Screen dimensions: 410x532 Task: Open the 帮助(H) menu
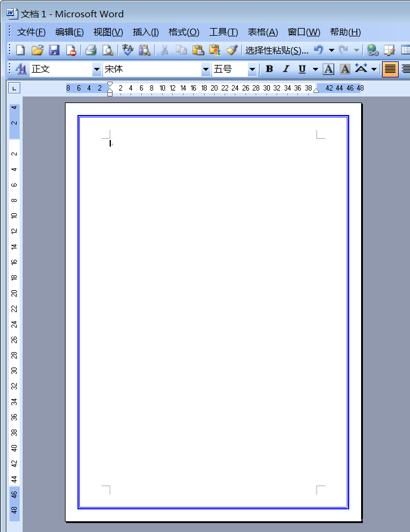coord(345,32)
